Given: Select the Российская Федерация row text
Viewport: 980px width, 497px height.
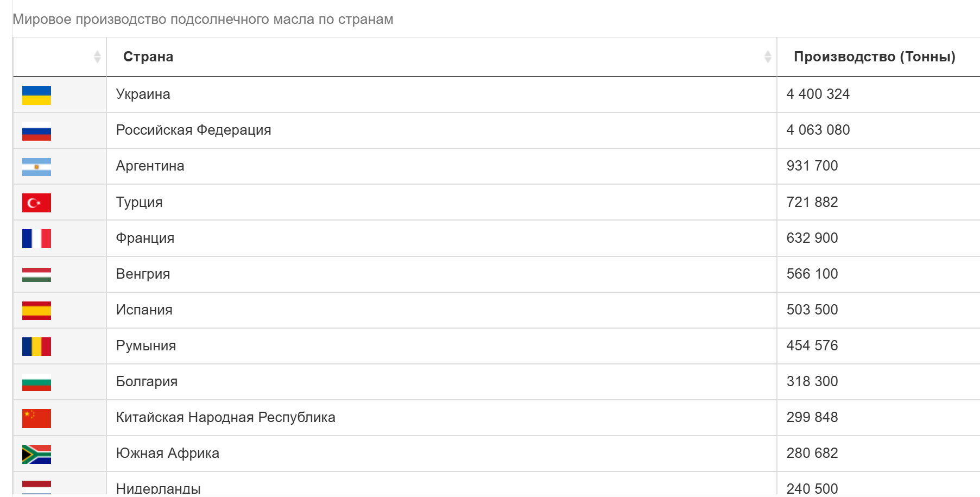Looking at the screenshot, I should [193, 130].
